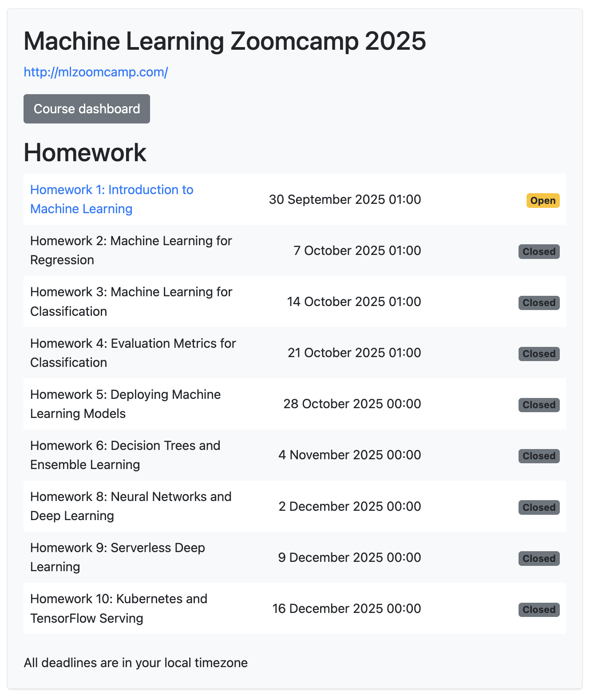Click the 14 October 2025 deadline
594x700 pixels.
click(x=354, y=302)
